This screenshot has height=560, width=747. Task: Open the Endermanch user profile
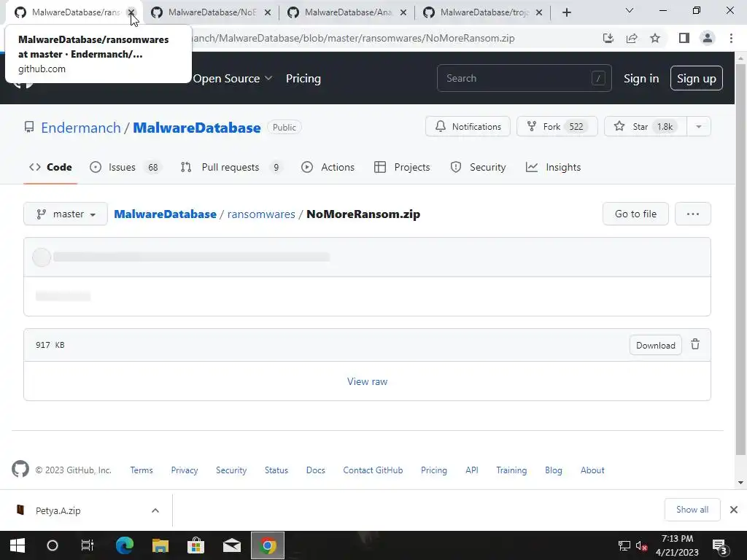click(x=81, y=128)
